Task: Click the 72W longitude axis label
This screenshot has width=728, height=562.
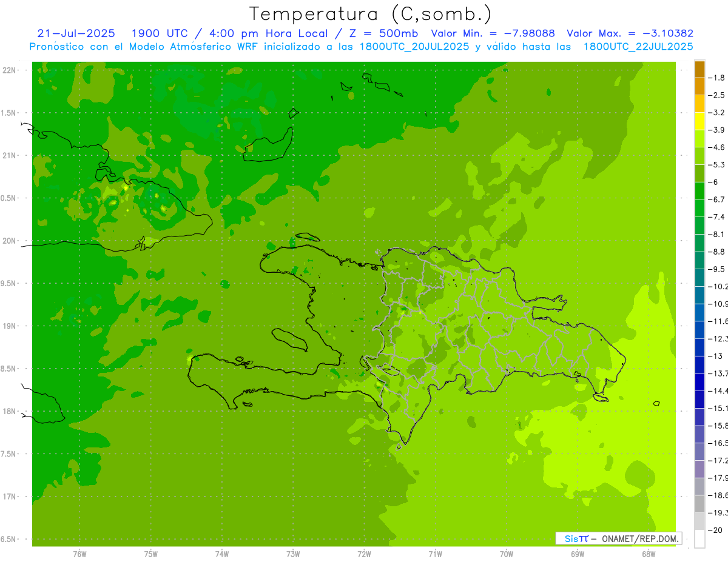Action: pyautogui.click(x=364, y=554)
